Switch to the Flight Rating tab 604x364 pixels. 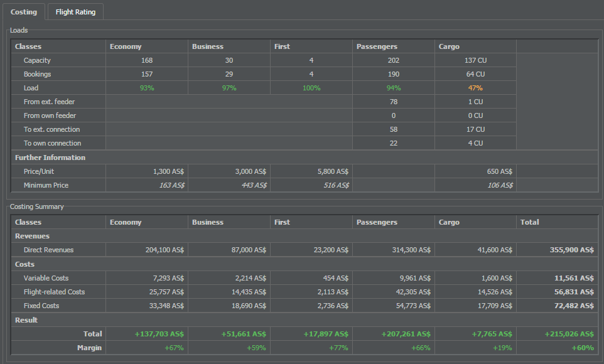coord(75,12)
